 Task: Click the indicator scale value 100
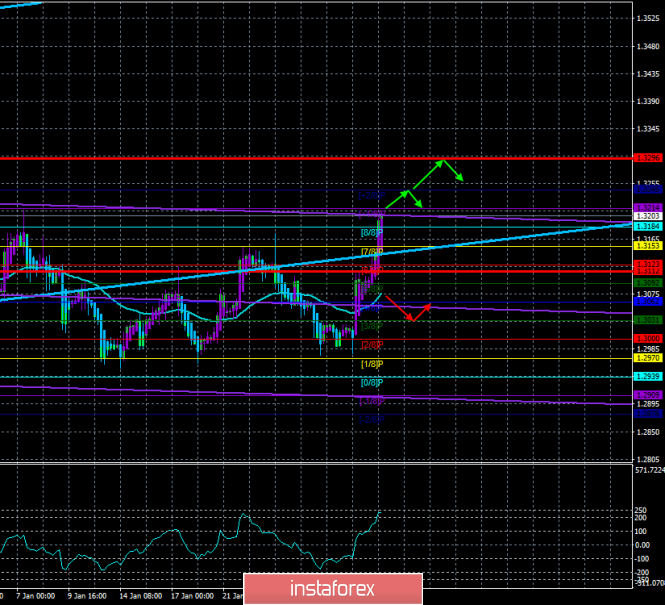pyautogui.click(x=641, y=531)
